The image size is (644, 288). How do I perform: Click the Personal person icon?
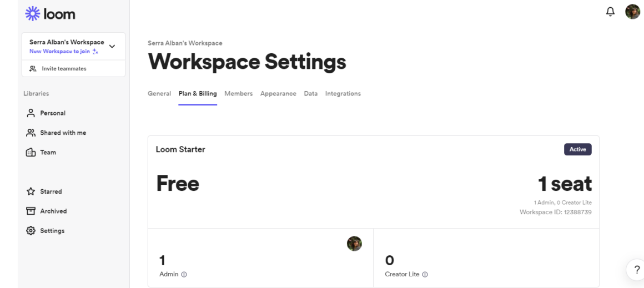point(31,113)
